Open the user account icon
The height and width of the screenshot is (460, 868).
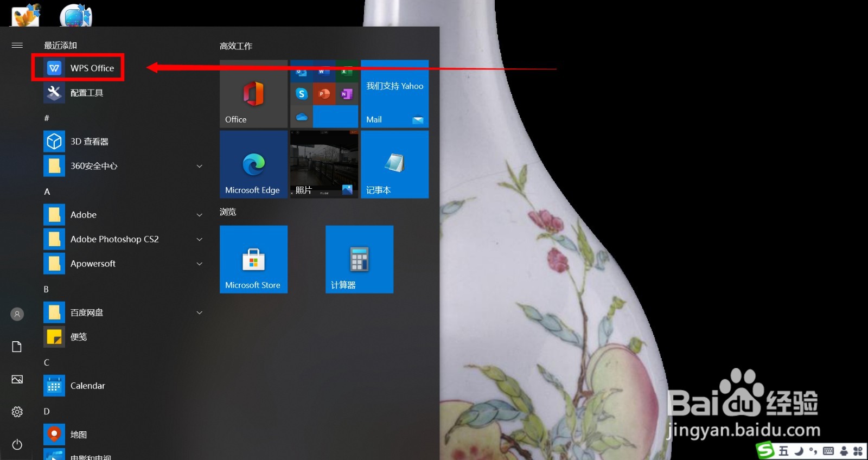tap(17, 314)
